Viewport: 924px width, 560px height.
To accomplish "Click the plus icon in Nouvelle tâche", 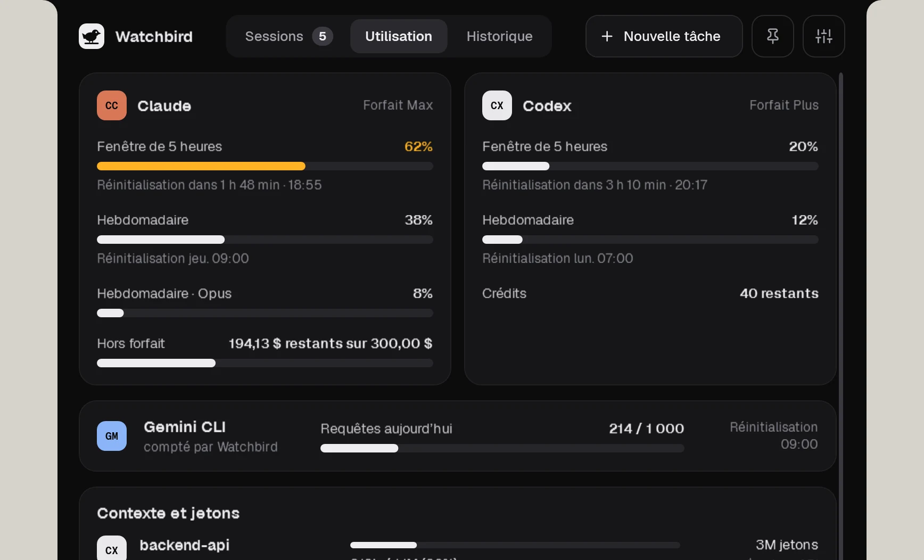I will pos(607,36).
